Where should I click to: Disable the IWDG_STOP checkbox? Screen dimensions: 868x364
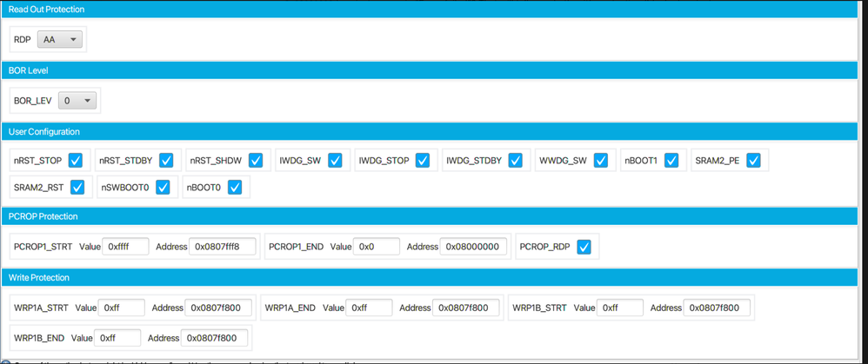click(423, 161)
